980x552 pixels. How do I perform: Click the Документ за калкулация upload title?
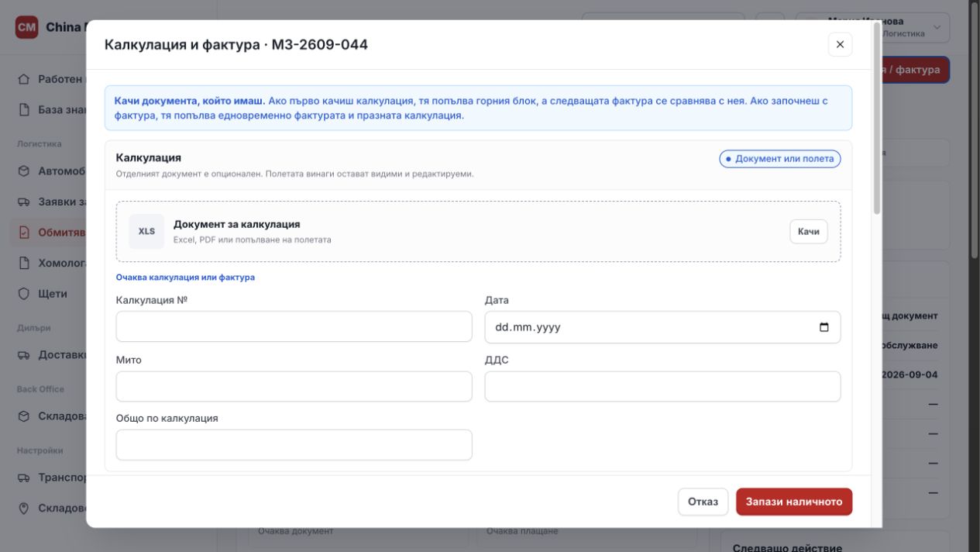click(236, 224)
